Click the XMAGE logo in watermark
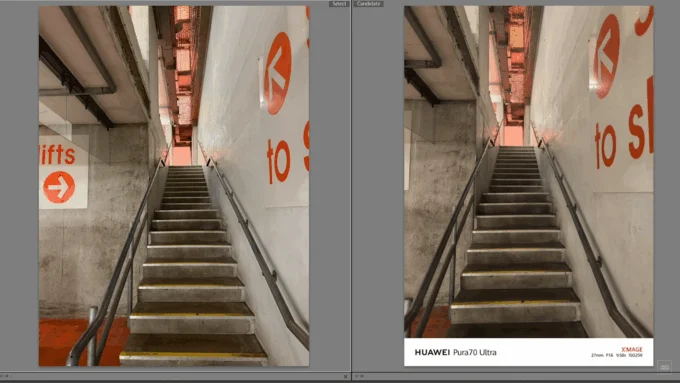The image size is (680, 383). click(631, 349)
